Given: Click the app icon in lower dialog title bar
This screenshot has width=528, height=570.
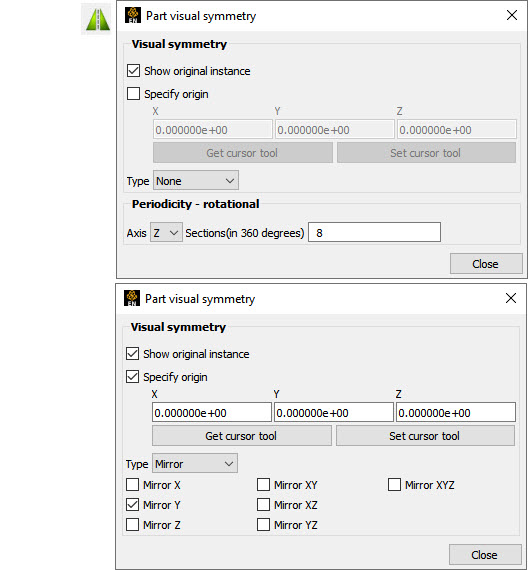Looking at the screenshot, I should pyautogui.click(x=132, y=298).
